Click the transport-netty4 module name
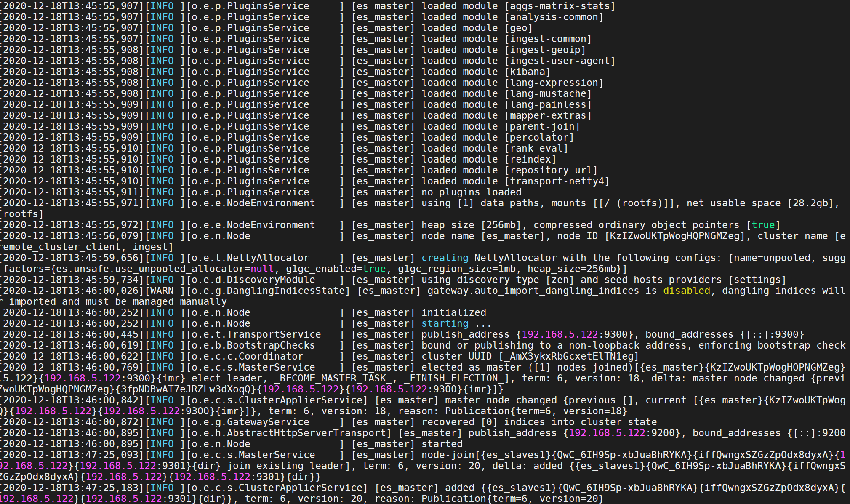Image resolution: width=850 pixels, height=504 pixels. [557, 181]
